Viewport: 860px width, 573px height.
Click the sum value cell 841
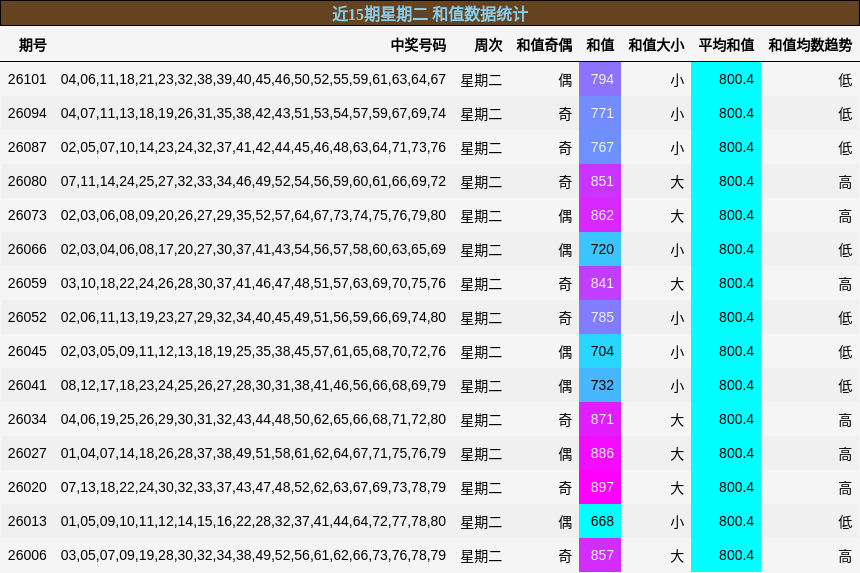tap(600, 283)
